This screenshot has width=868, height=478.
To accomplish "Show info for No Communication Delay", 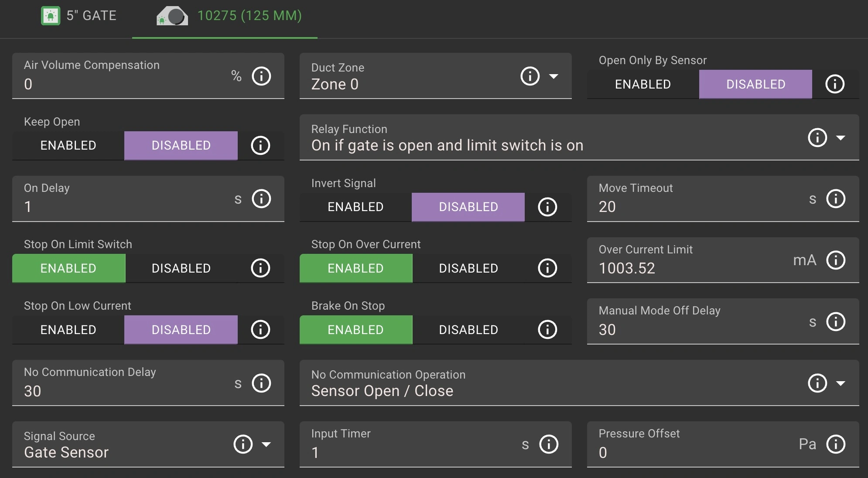I will [x=261, y=383].
